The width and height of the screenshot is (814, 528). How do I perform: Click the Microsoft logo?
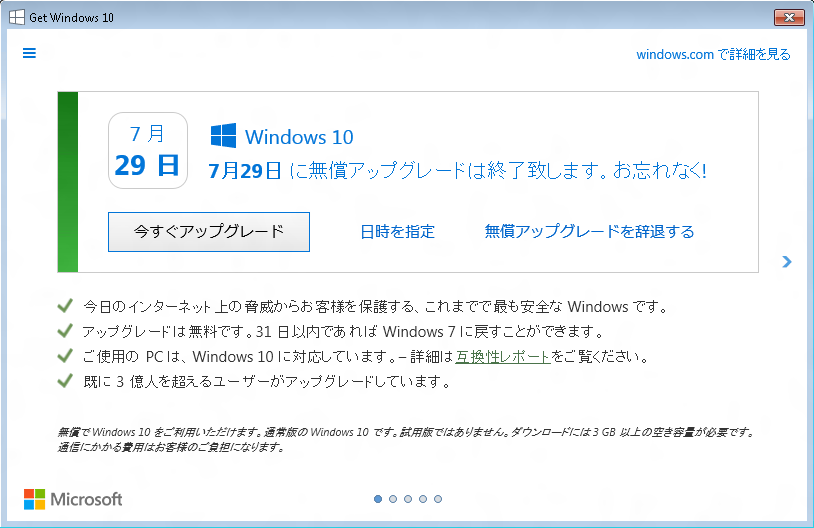click(x=73, y=499)
